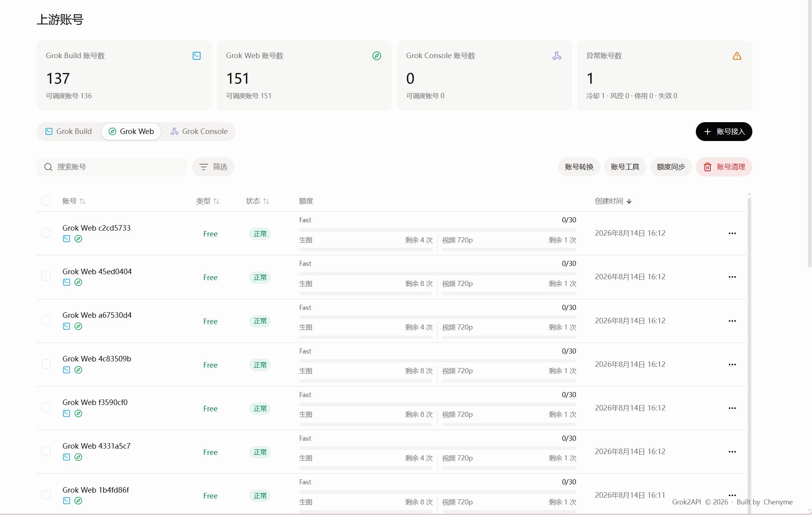Click 视频 720p bar for Grok Web a67530d4
Screen dimensions: 812x515
point(509,337)
